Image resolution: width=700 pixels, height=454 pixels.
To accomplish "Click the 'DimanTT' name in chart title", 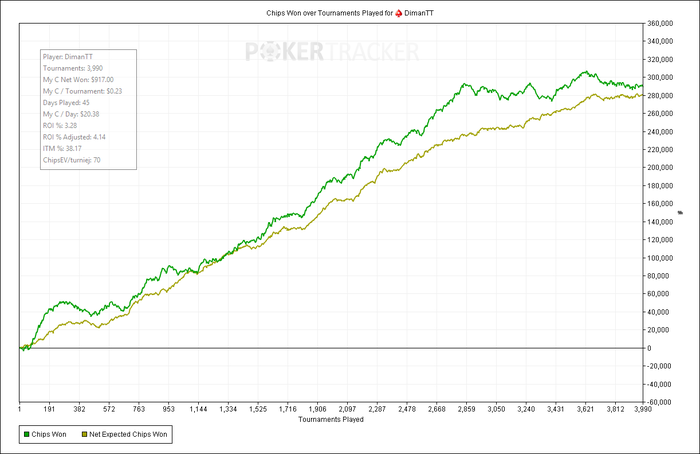I will pos(419,13).
